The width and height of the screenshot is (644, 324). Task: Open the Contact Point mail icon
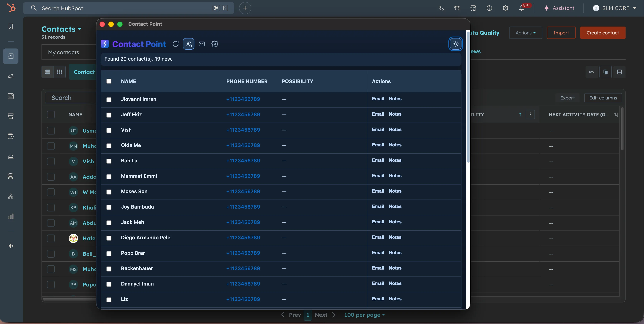coord(202,44)
